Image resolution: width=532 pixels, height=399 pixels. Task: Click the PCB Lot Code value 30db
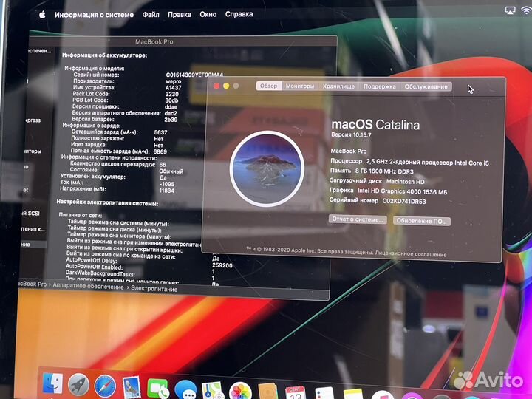(171, 100)
